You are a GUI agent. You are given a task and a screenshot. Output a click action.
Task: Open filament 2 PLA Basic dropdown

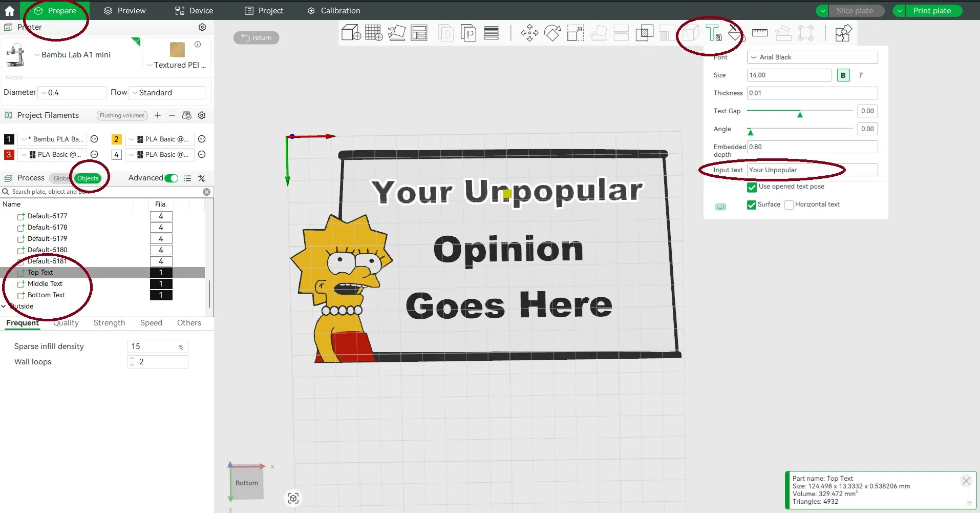tap(160, 139)
